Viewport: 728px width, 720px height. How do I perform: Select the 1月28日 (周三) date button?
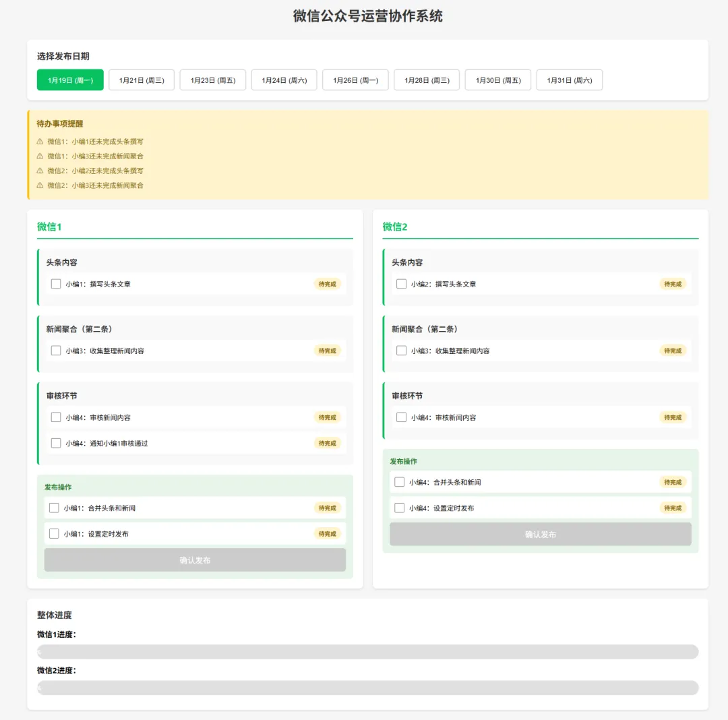pos(427,80)
